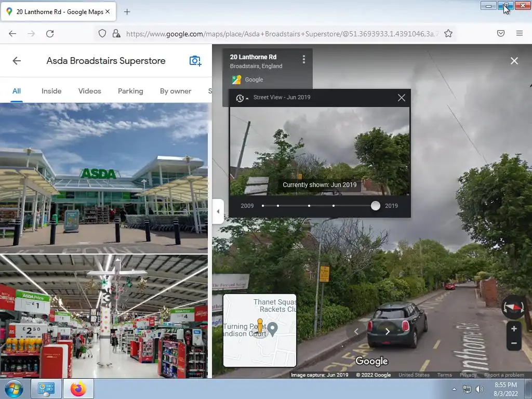Click Report a problem link
Viewport: 532px width, 399px height.
pyautogui.click(x=504, y=375)
